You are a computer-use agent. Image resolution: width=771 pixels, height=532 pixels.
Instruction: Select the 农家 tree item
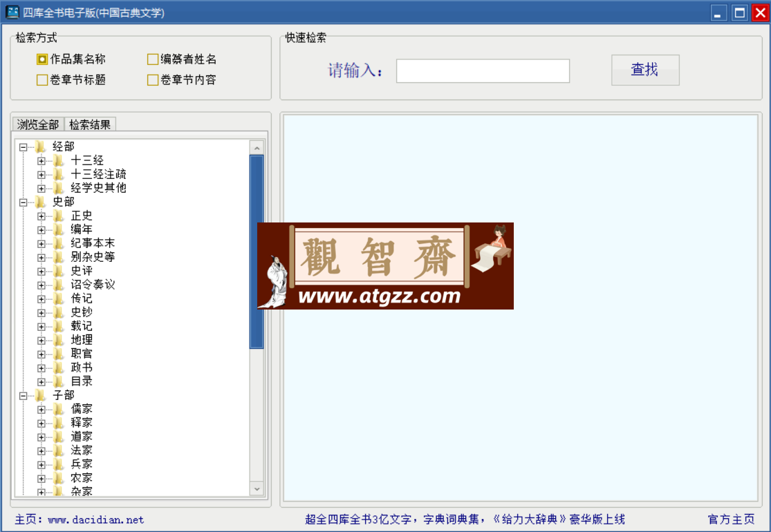point(82,478)
